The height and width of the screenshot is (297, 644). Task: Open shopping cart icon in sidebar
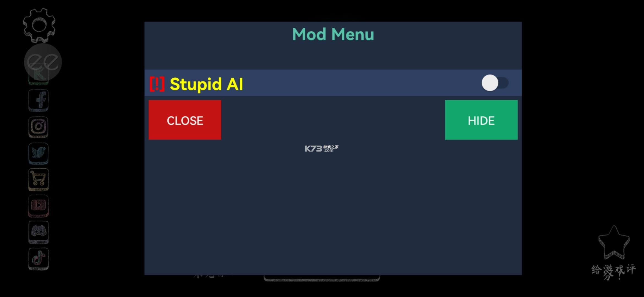coord(39,178)
